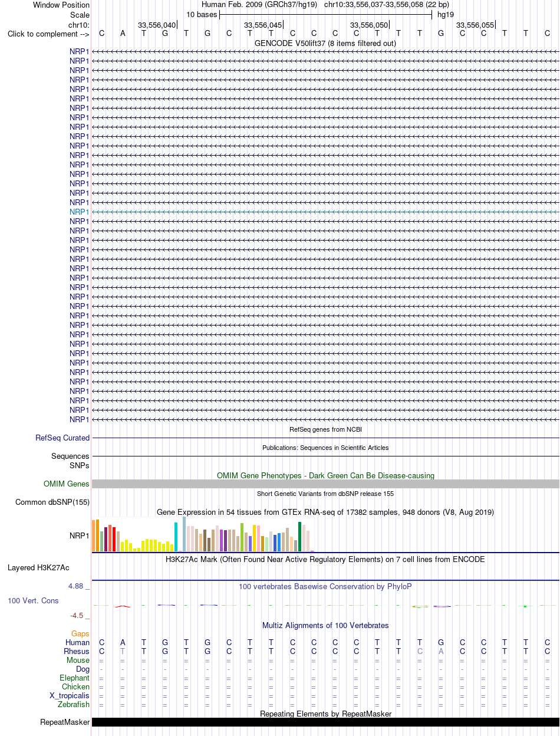Open 'Multiz Alignments of 100 Vertebrates' title
560x736 pixels.
pyautogui.click(x=325, y=625)
